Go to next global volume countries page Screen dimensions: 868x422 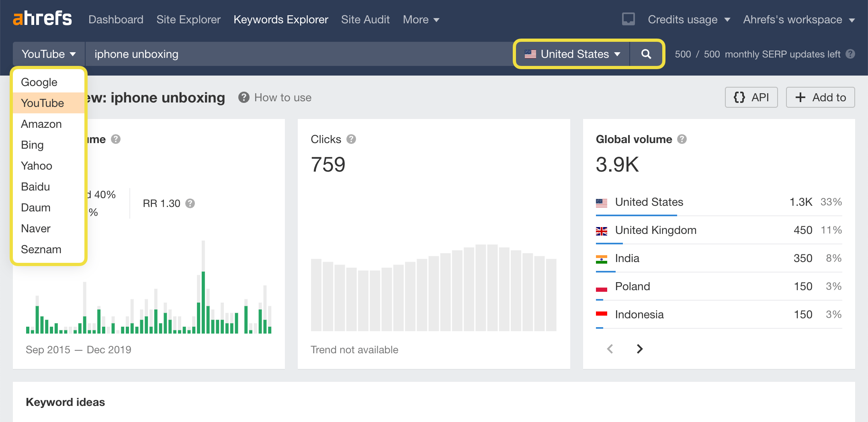click(639, 349)
